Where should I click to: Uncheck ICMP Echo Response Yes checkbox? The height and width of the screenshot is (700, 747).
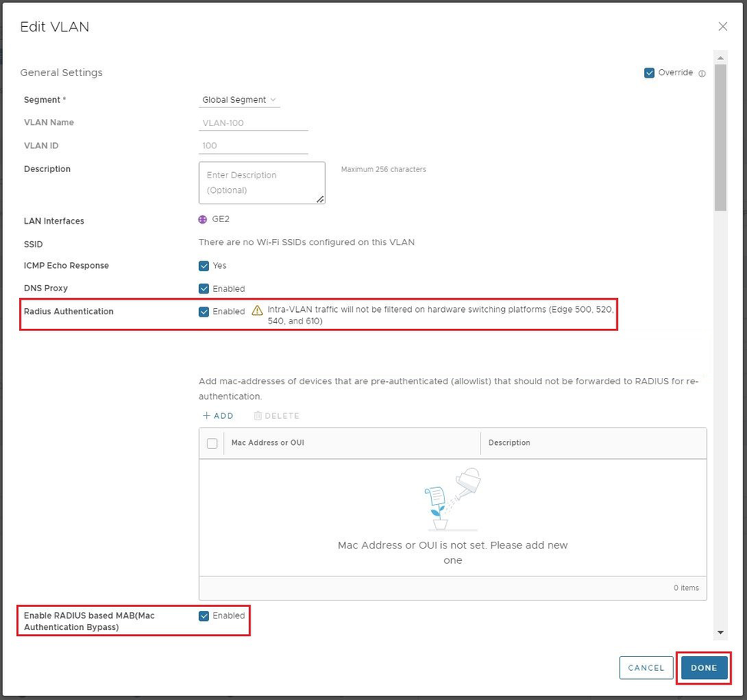tap(204, 266)
